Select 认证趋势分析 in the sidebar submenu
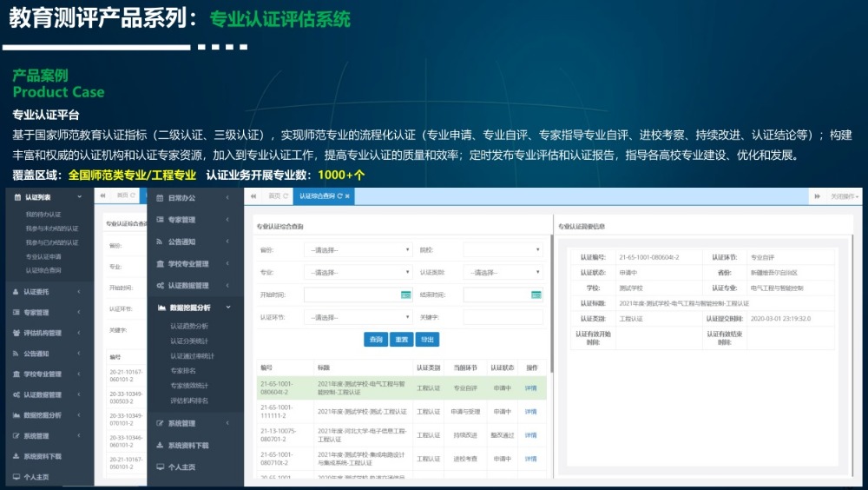 click(x=189, y=326)
